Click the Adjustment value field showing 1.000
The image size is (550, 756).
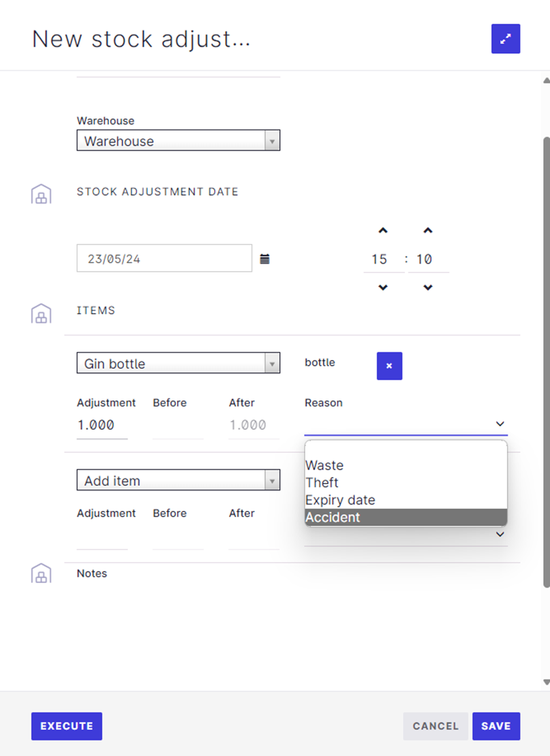pos(100,424)
